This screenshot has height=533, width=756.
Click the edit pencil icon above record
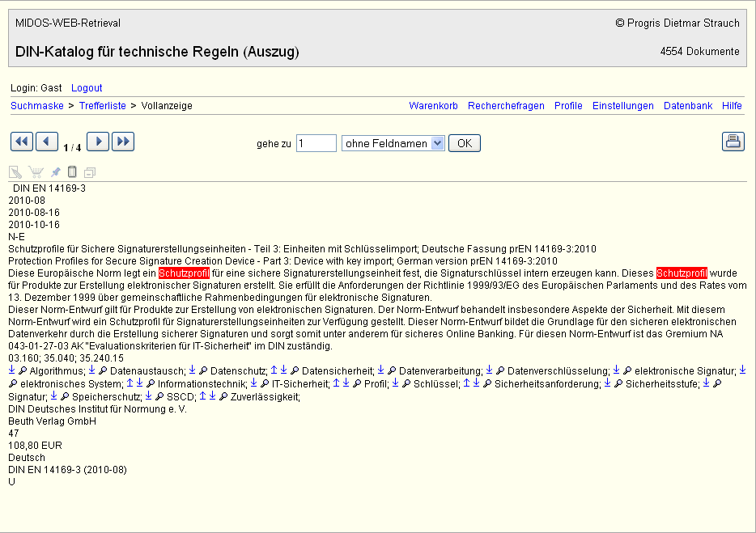(x=15, y=172)
